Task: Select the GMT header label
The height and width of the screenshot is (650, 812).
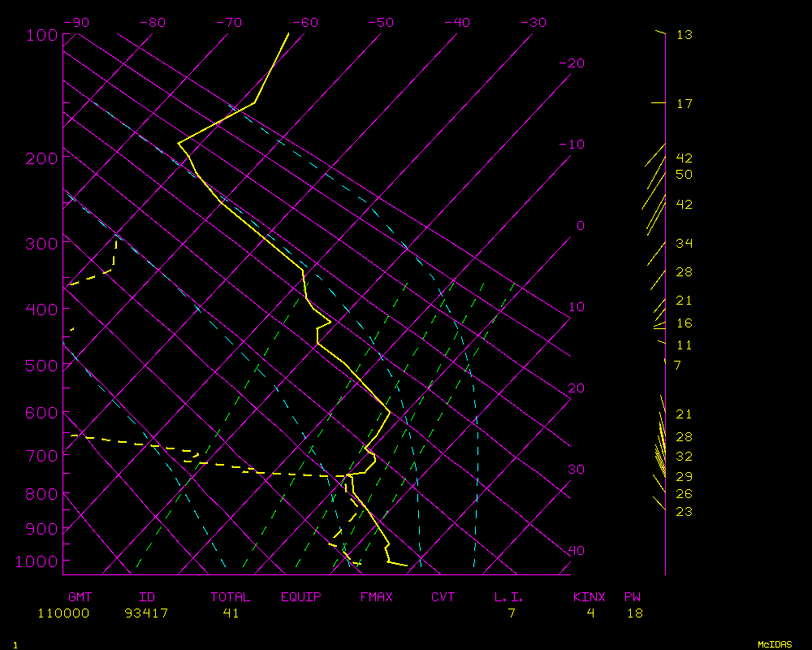Action: [80, 597]
